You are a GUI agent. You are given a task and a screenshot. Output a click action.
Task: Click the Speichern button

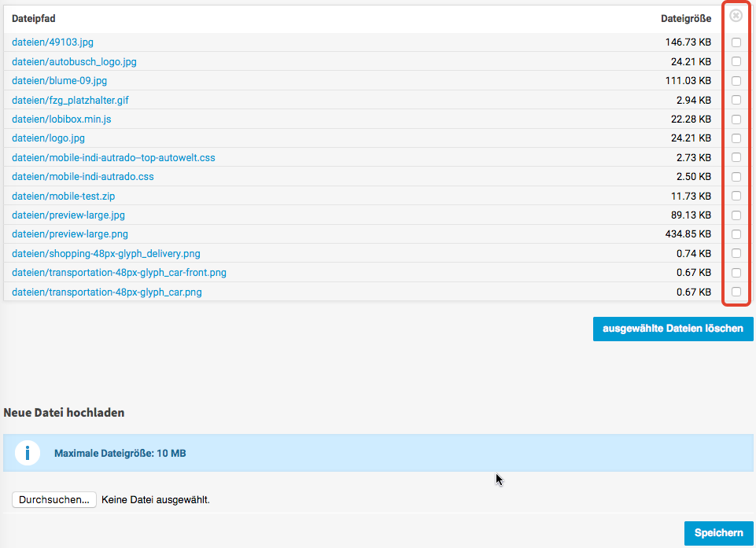tap(718, 533)
